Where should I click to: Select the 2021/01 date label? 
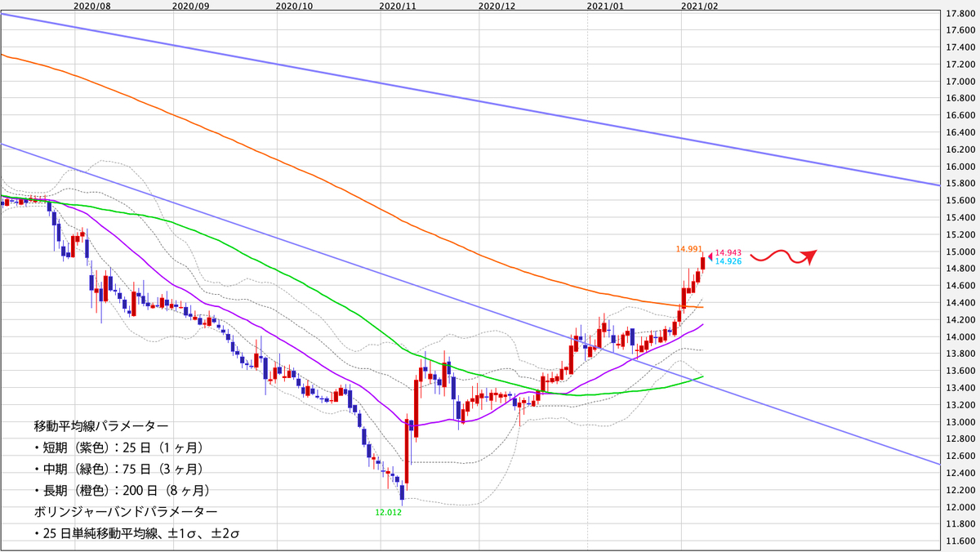tap(605, 5)
